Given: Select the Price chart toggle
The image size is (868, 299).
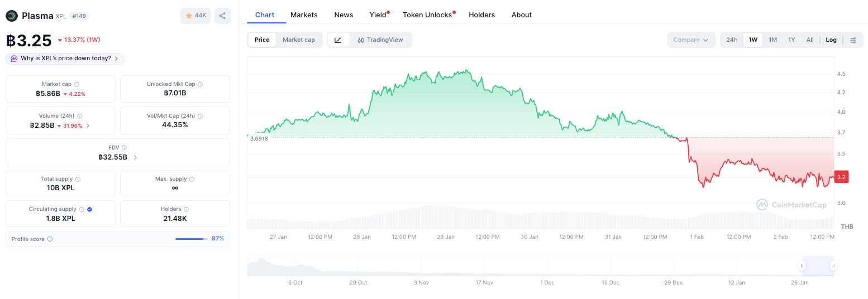Looking at the screenshot, I should coord(262,40).
